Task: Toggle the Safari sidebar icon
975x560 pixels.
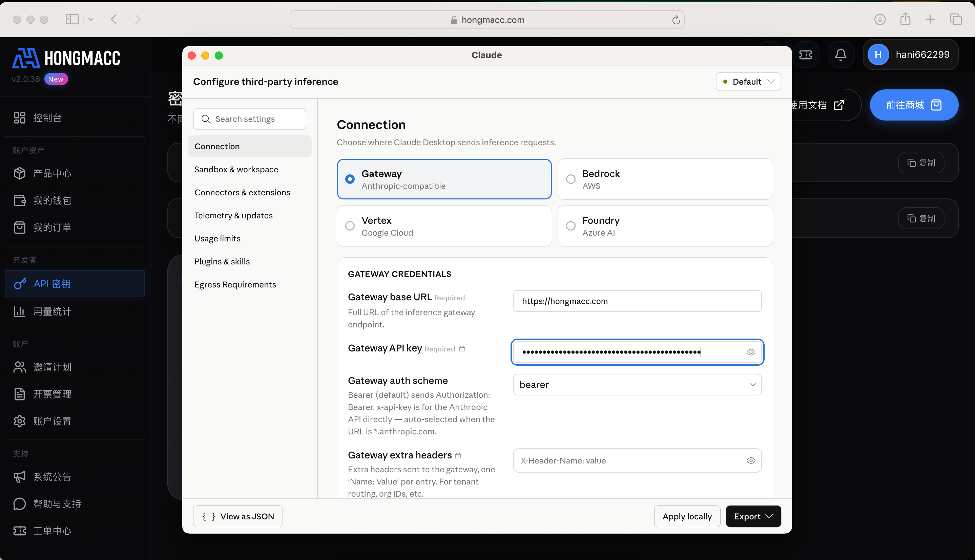Action: (x=72, y=19)
